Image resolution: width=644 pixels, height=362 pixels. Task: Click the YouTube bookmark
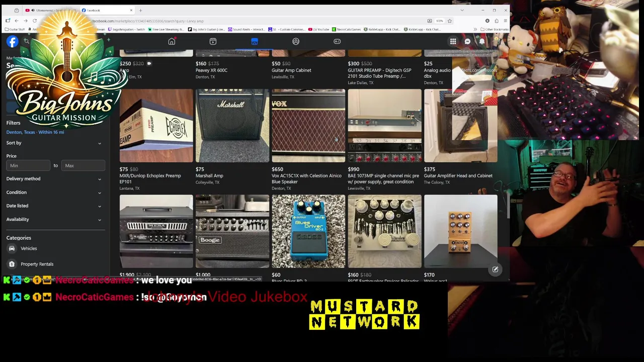pyautogui.click(x=319, y=29)
